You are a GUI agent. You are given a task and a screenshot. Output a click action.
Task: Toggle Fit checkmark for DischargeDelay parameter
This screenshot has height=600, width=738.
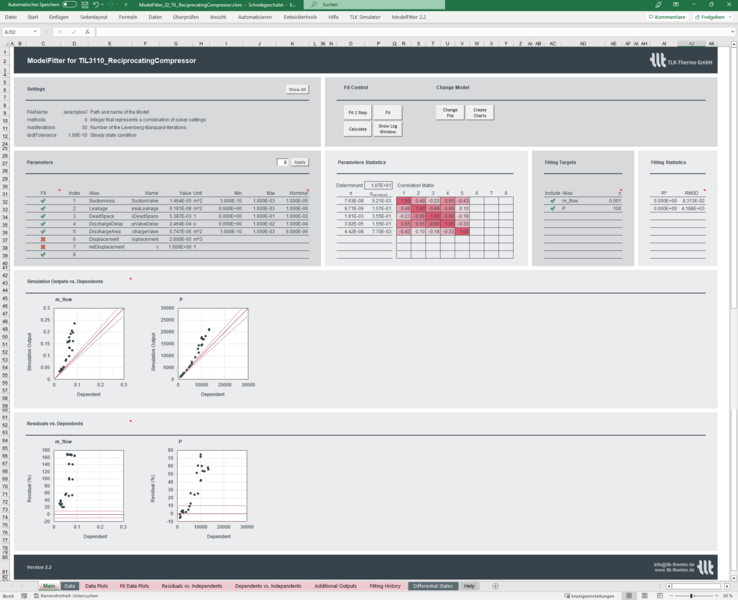pos(43,224)
